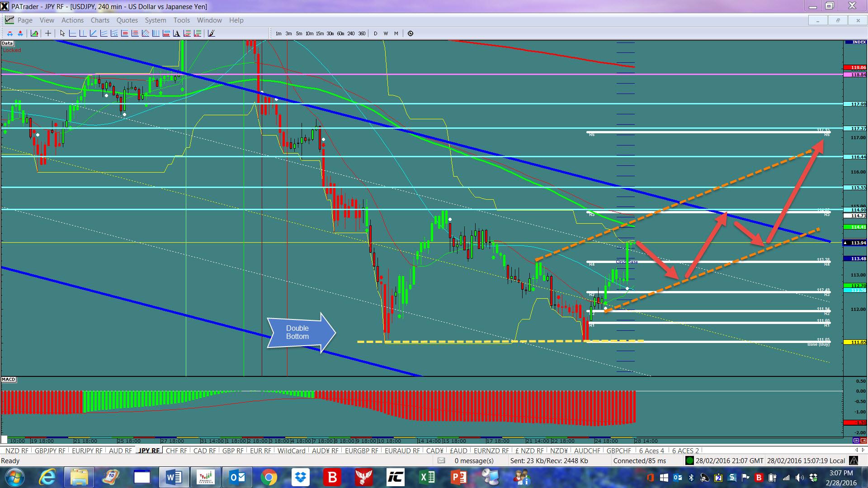Click the Windows Start button
The image size is (868, 488).
tap(14, 477)
